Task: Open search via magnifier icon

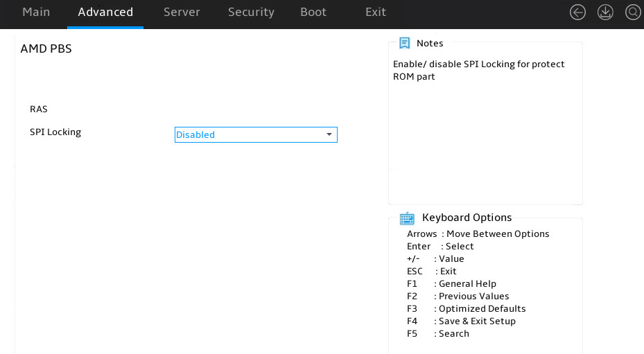Action: (x=633, y=12)
